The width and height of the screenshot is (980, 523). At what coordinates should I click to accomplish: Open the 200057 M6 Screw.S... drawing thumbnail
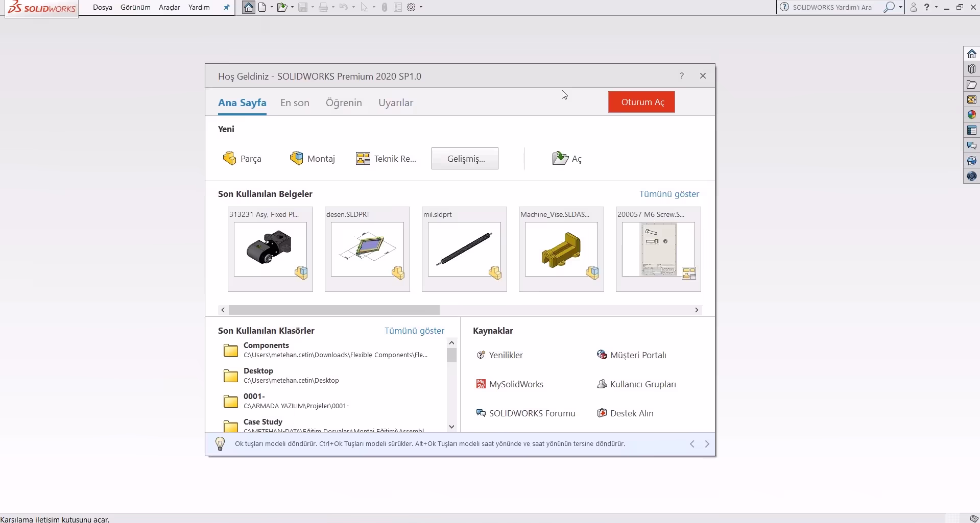[x=658, y=249]
